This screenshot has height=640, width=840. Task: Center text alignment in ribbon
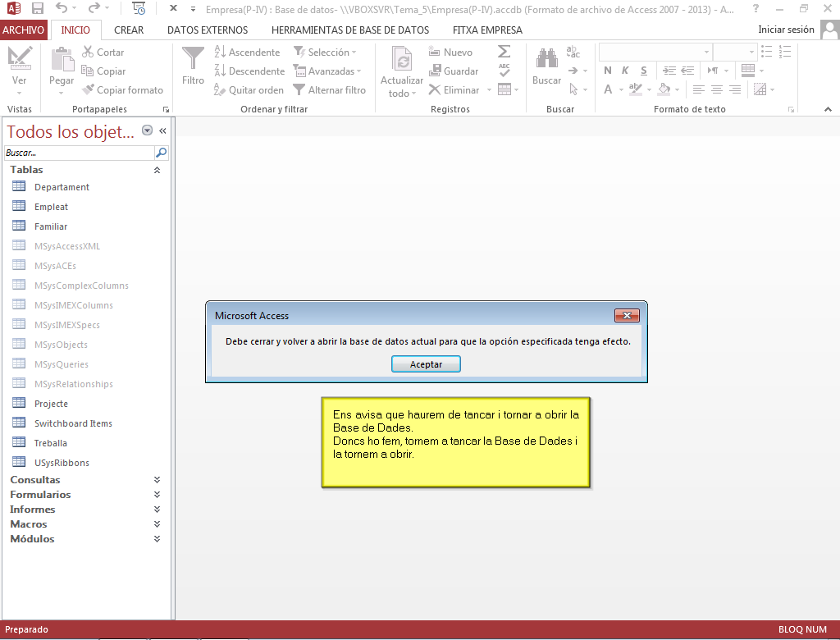tap(717, 89)
